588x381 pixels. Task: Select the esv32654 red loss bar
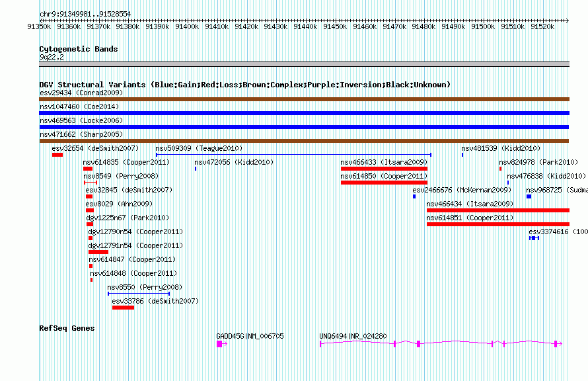57,155
